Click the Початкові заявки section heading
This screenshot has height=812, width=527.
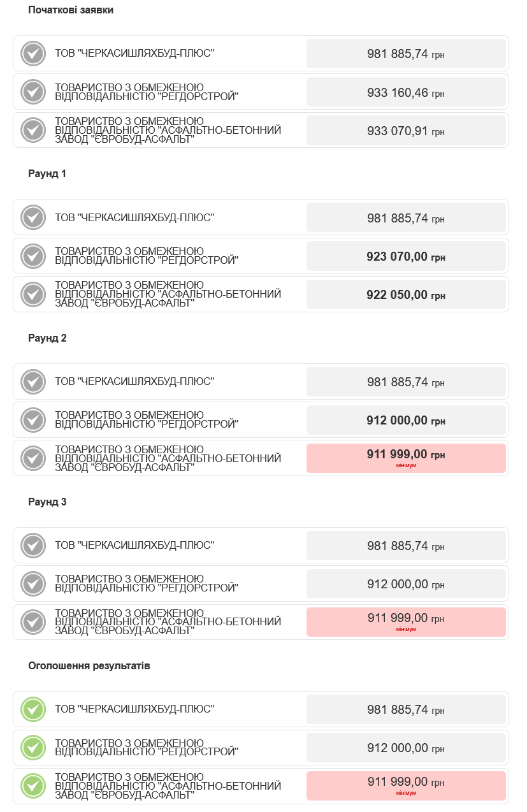point(71,10)
